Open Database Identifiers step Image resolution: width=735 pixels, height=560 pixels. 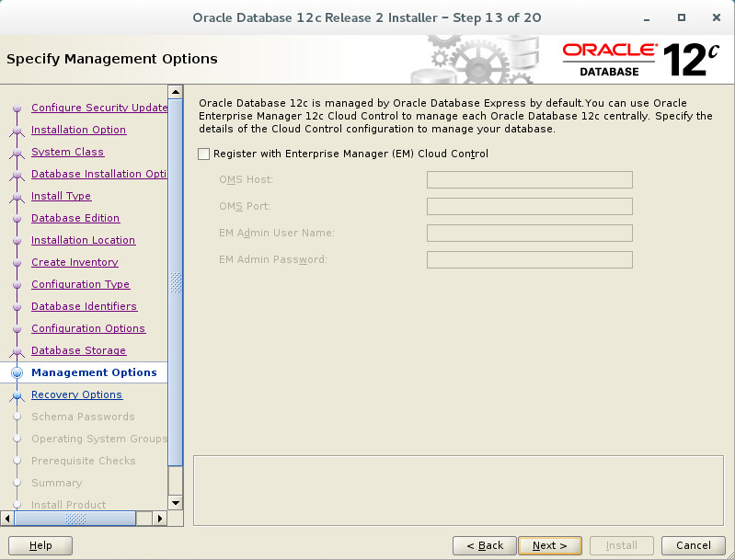(84, 306)
